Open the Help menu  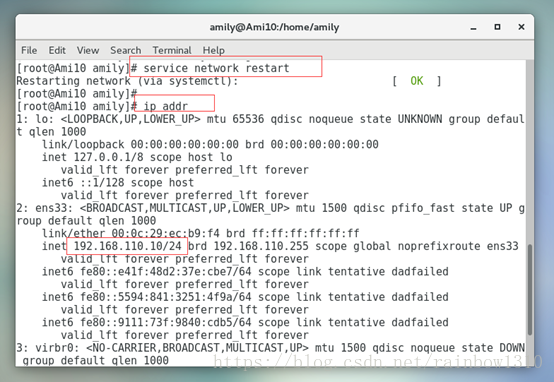pos(213,50)
